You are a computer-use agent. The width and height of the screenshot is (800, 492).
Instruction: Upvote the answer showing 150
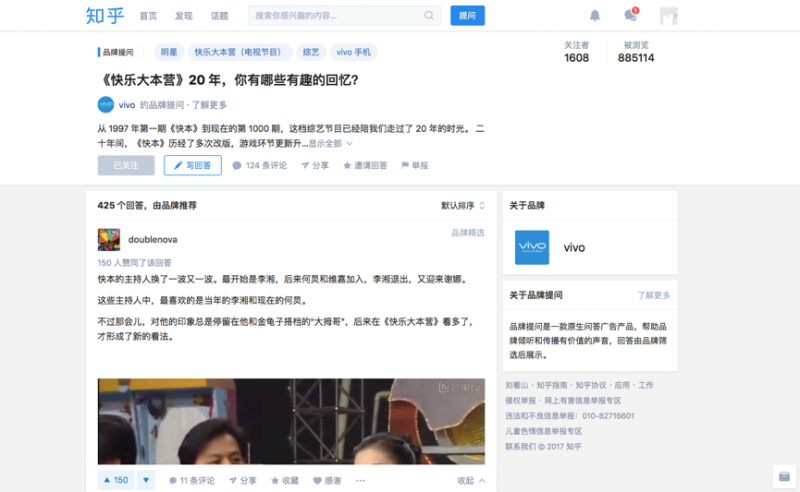(116, 480)
